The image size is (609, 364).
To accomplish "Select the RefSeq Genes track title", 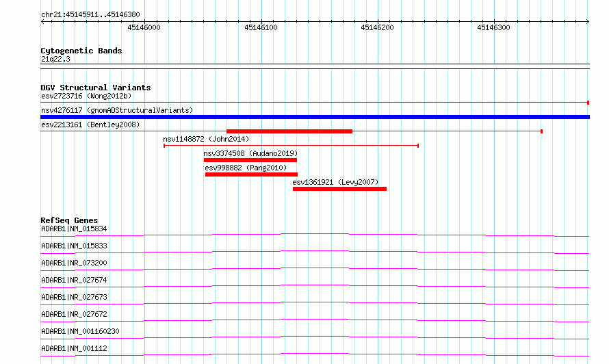I will pyautogui.click(x=69, y=220).
